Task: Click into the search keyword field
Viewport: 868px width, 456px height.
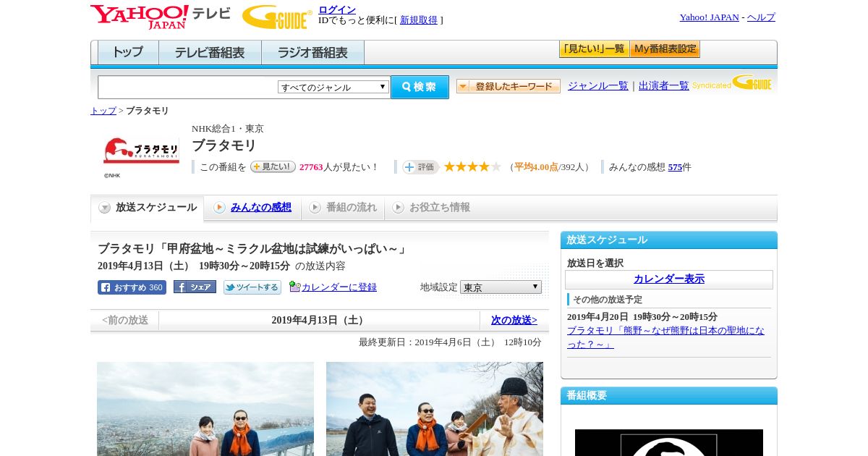Action: [187, 87]
